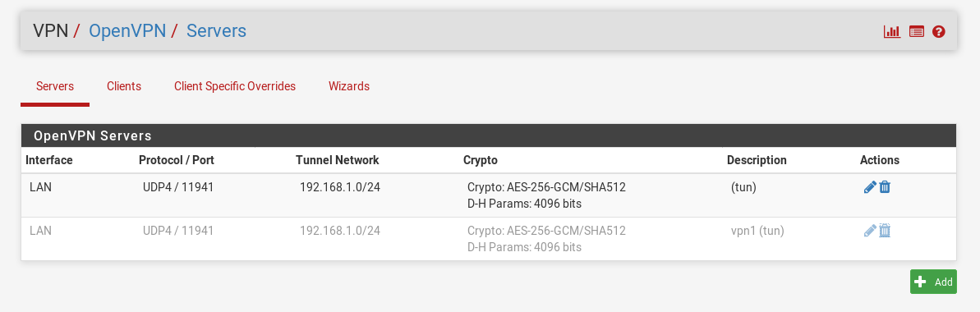Click the Crypto column header

pyautogui.click(x=480, y=160)
